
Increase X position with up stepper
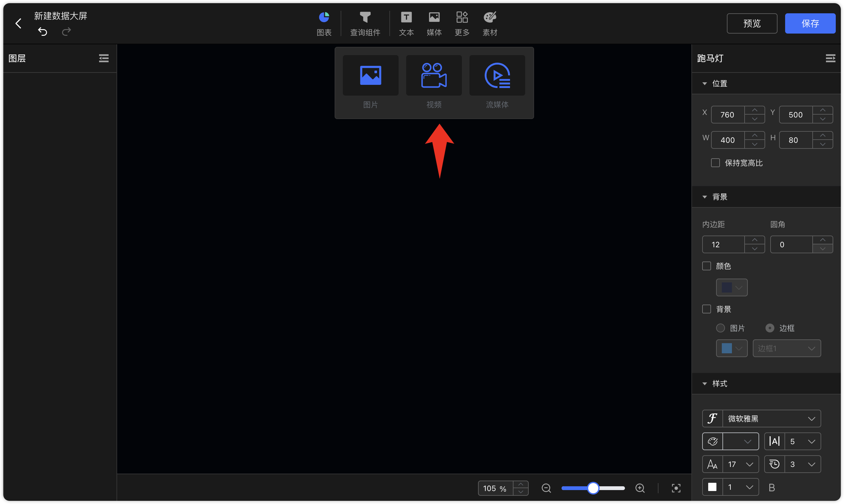[x=754, y=110]
